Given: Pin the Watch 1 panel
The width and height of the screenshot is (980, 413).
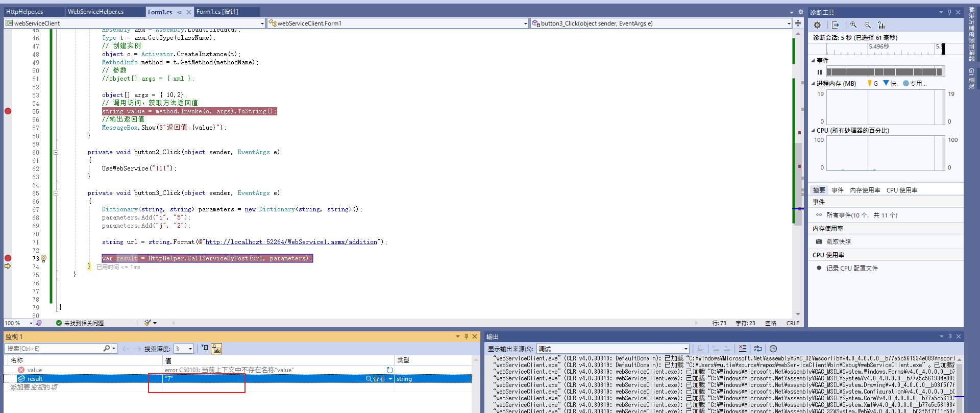Looking at the screenshot, I should click(x=466, y=336).
